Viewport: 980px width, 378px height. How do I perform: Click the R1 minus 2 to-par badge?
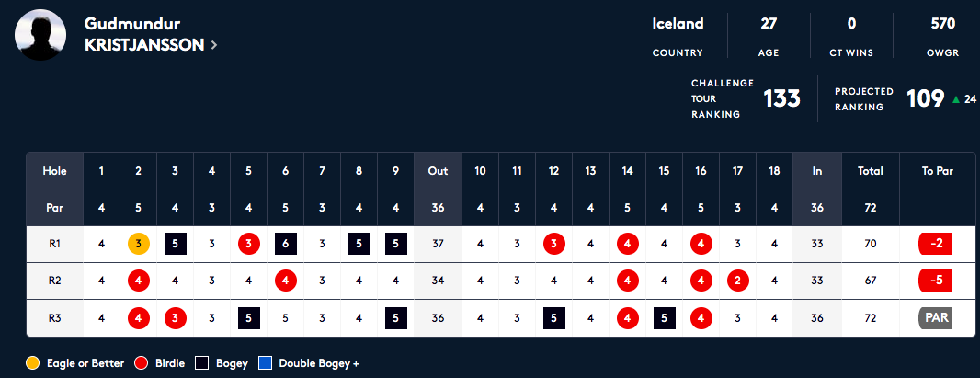click(935, 244)
